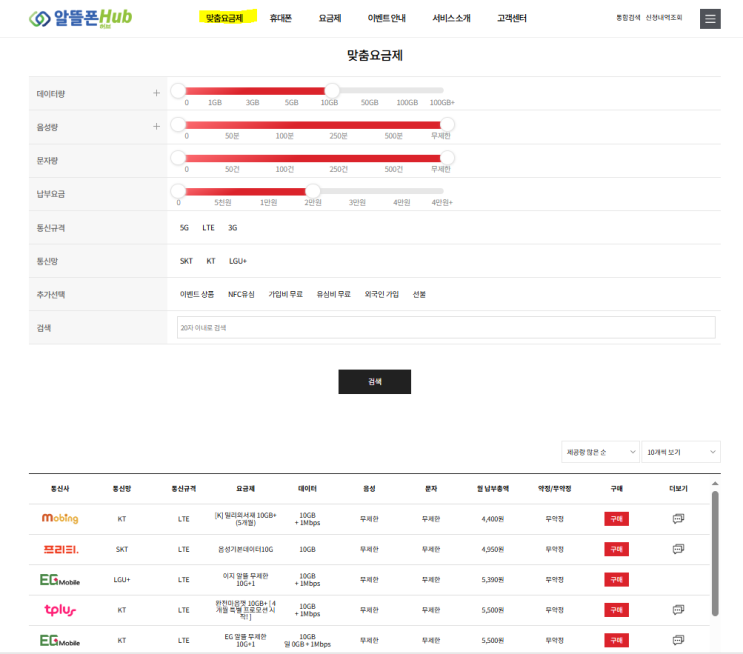743x654 pixels.
Task: Toggle the SKT network filter
Action: pos(186,261)
